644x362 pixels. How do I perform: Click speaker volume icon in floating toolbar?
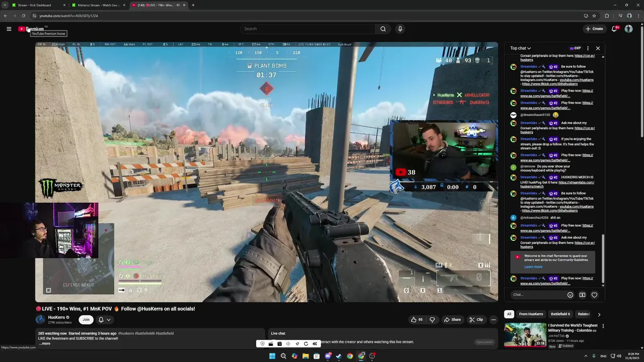click(288, 344)
